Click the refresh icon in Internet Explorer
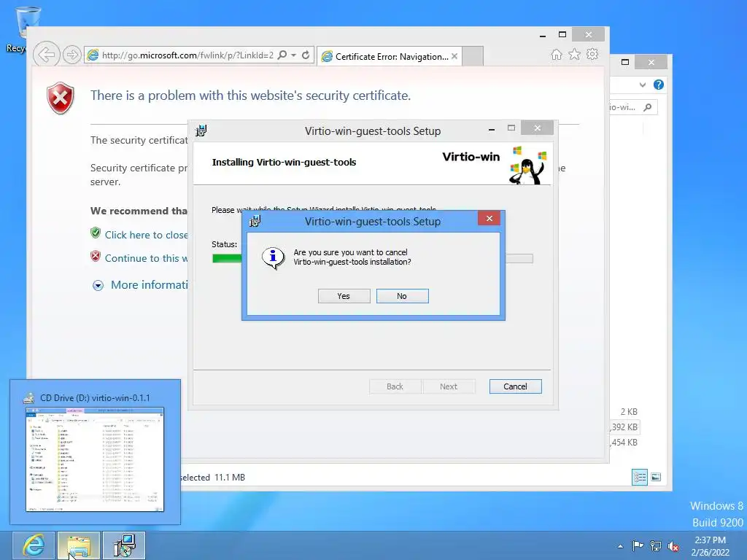Image resolution: width=747 pixels, height=560 pixels. [306, 55]
